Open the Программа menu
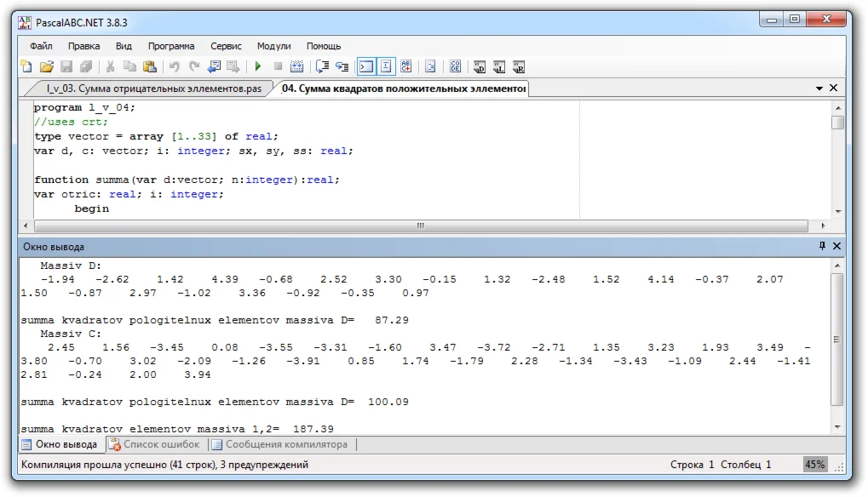This screenshot has height=497, width=868. 170,46
